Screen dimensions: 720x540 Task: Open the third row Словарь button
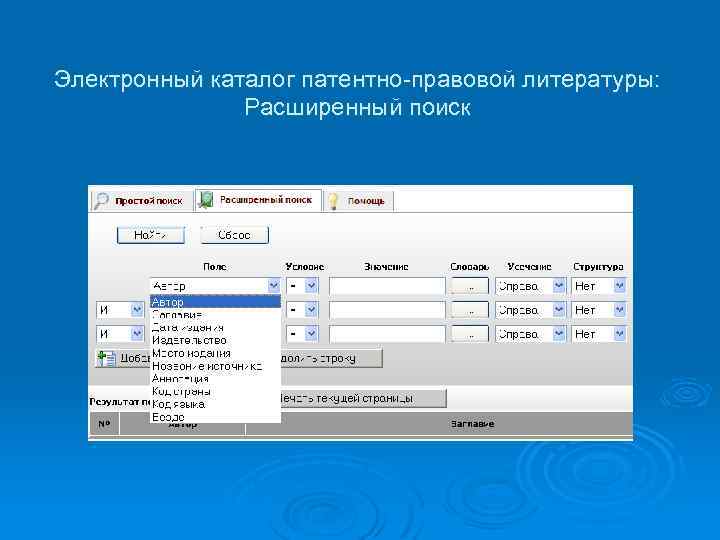(469, 334)
